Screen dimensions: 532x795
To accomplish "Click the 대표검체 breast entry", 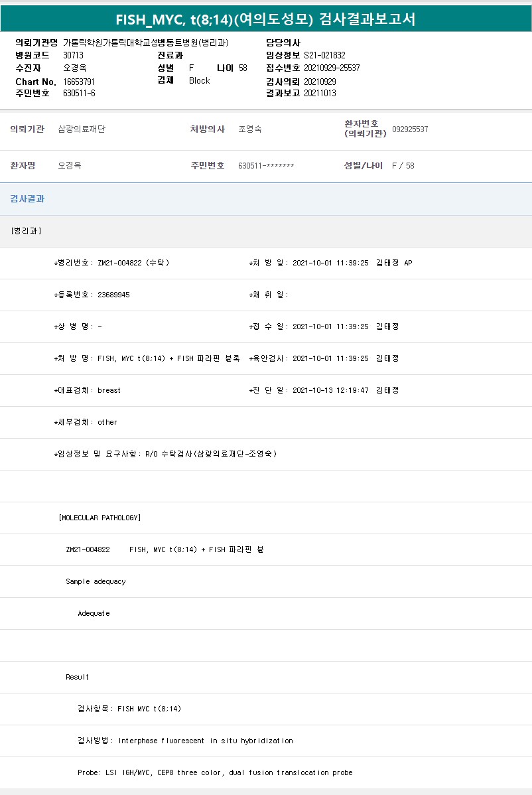I will 88,390.
